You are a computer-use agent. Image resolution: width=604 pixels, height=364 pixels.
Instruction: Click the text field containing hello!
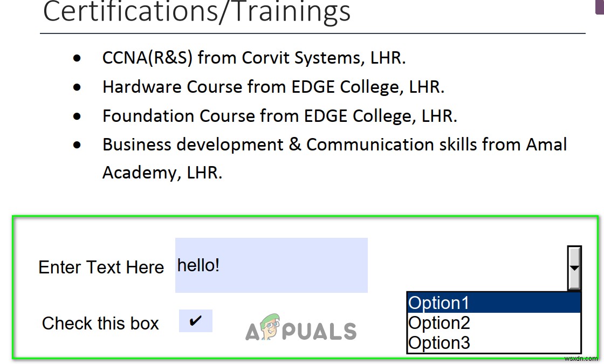[x=271, y=265]
